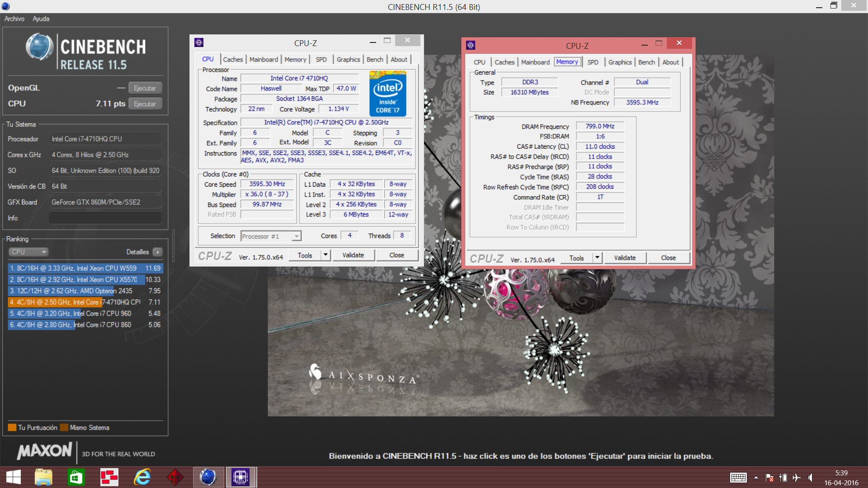The image size is (868, 488).
Task: Click Tools button in left CPU-Z window
Action: (305, 255)
